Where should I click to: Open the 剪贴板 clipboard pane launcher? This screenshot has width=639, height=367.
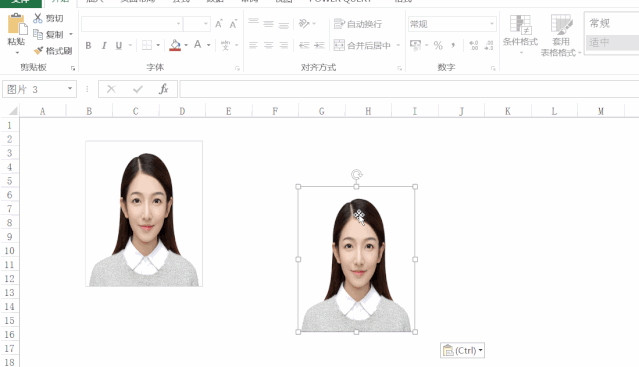click(x=73, y=68)
